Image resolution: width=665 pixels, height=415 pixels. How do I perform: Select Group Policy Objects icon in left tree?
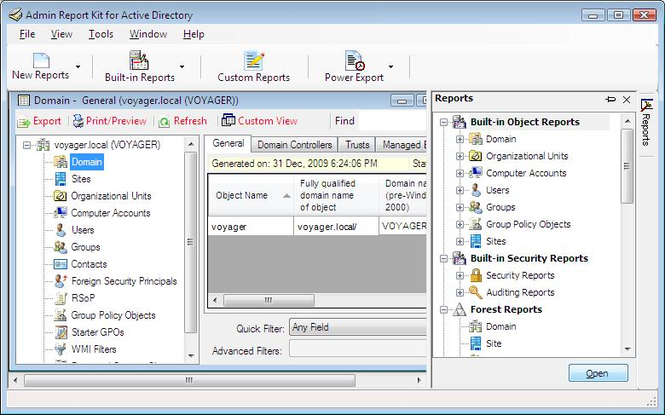60,315
